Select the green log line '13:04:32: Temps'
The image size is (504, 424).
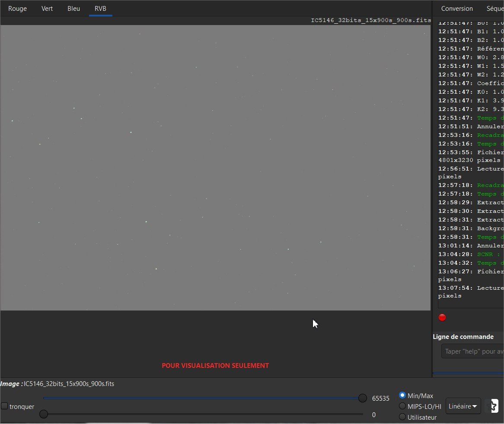coord(471,263)
